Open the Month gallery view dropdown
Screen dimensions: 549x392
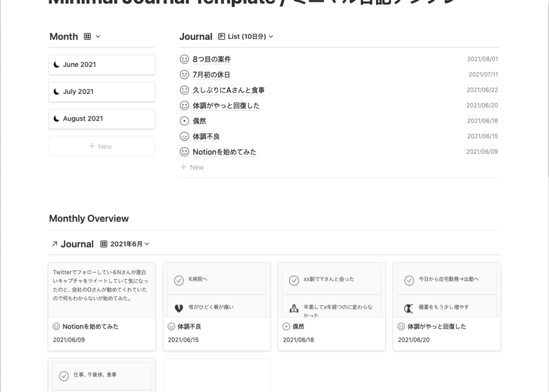click(92, 36)
